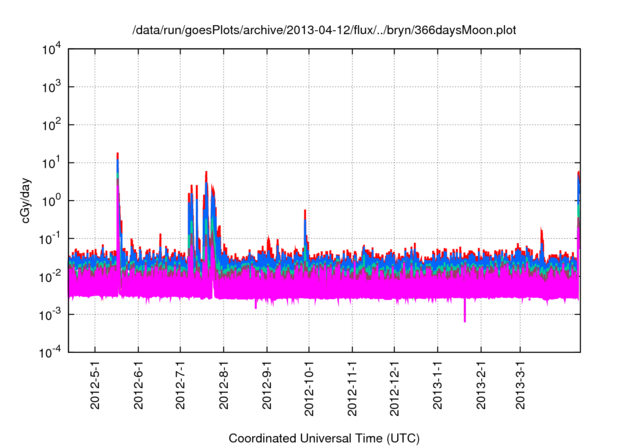640x448 pixels.
Task: Click the Coordinated Universal Time (UTC) axis label
Action: point(324,438)
